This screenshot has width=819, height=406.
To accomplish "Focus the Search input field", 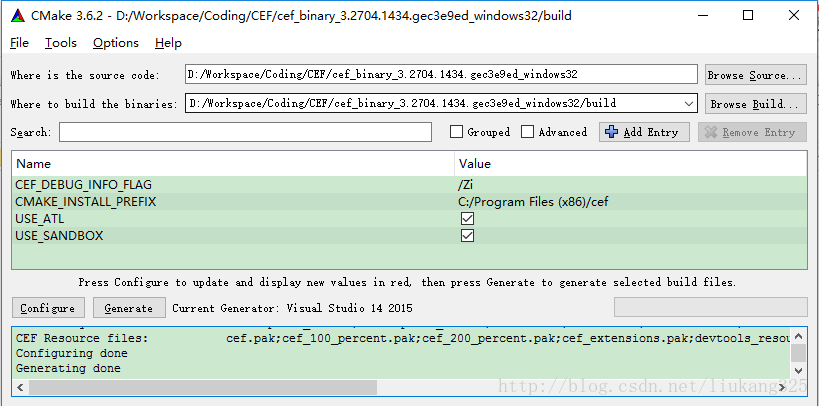I will [245, 132].
